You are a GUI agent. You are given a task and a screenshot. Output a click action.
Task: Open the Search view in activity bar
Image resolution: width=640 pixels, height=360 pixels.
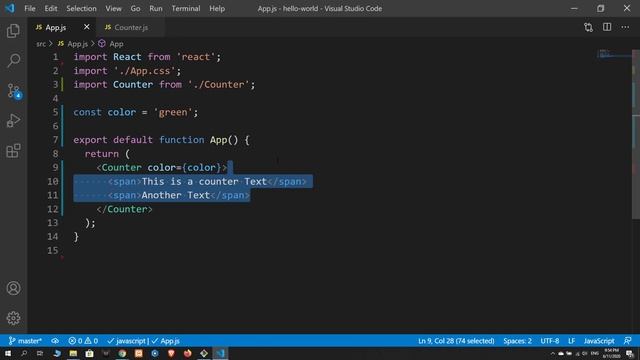click(13, 60)
